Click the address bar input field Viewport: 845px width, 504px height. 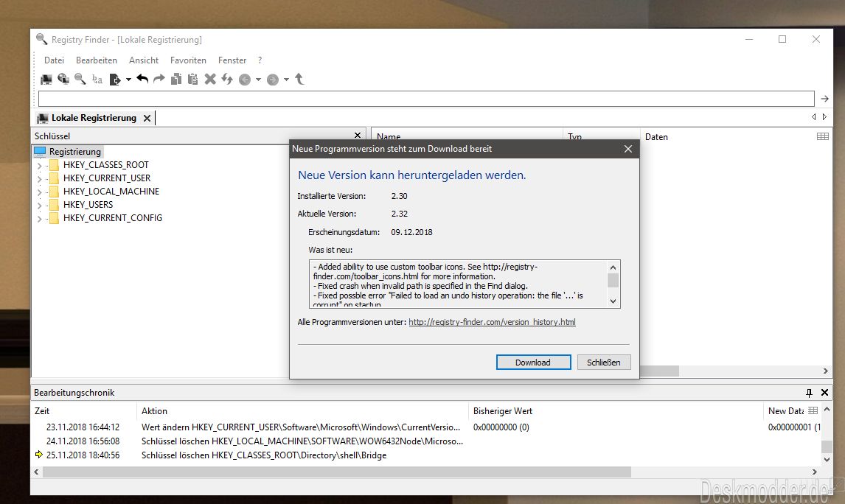pos(426,99)
